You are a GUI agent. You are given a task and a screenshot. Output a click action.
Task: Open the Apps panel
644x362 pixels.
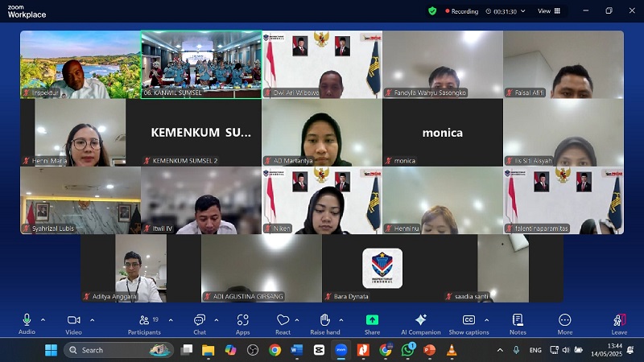(x=243, y=324)
